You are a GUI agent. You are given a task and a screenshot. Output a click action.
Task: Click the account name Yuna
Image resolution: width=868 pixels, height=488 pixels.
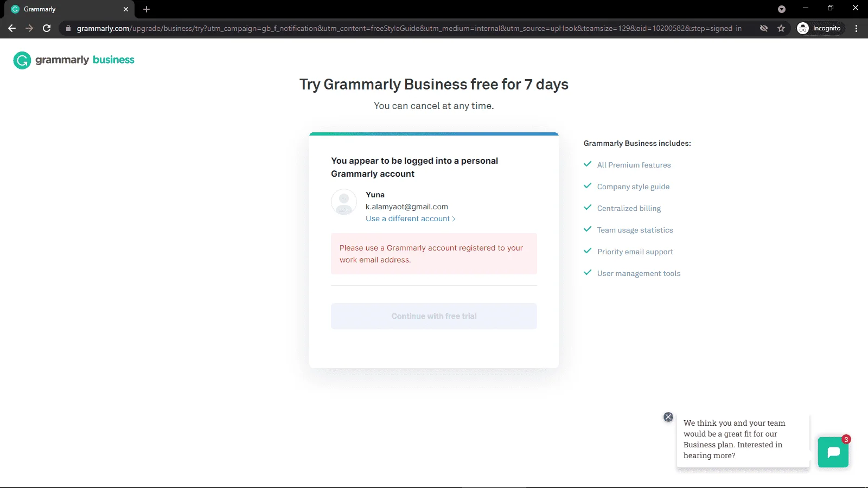click(x=375, y=195)
